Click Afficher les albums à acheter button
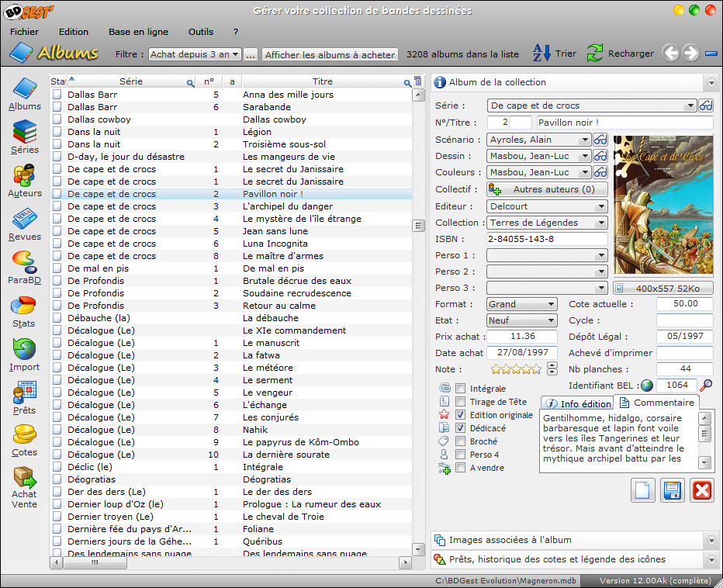 (x=330, y=54)
